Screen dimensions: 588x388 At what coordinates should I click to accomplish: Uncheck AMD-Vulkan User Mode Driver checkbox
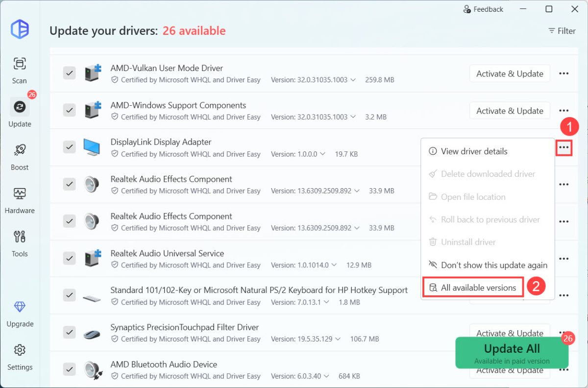[x=70, y=73]
